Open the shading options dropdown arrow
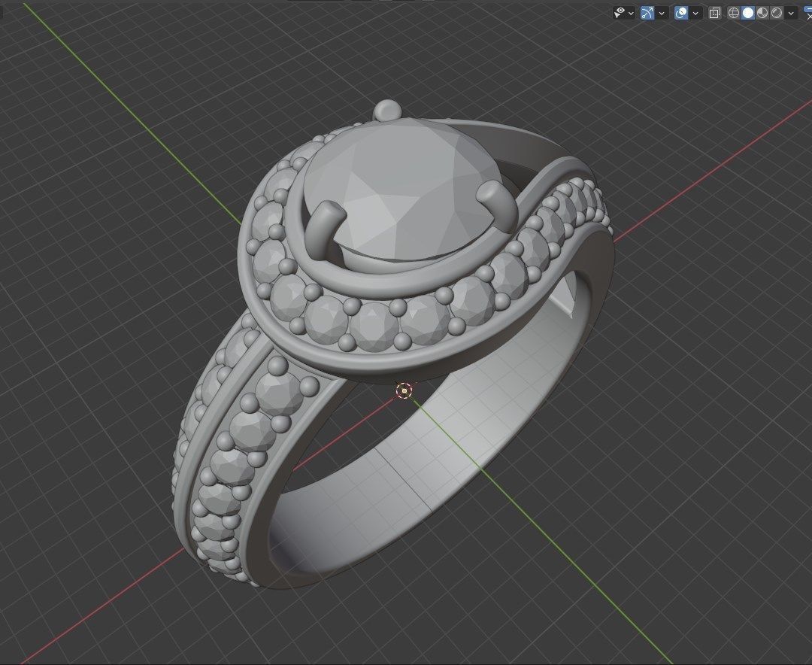Viewport: 812px width, 665px height. [791, 13]
